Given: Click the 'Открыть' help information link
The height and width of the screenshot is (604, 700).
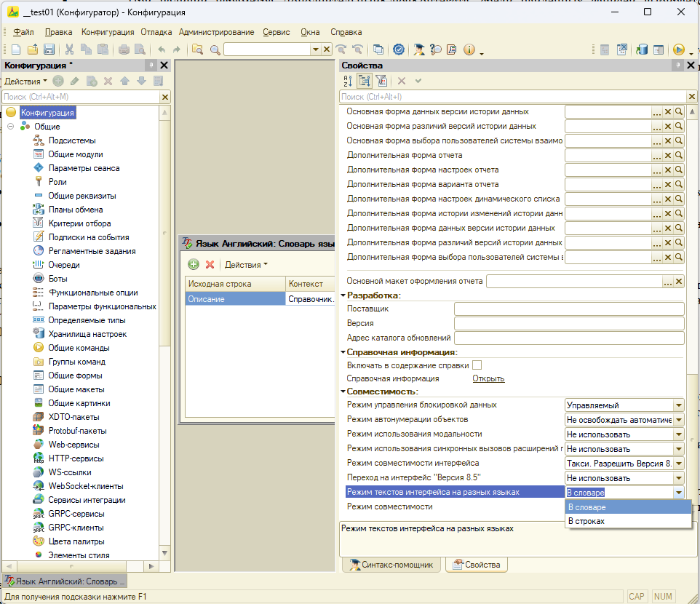Looking at the screenshot, I should tap(488, 378).
